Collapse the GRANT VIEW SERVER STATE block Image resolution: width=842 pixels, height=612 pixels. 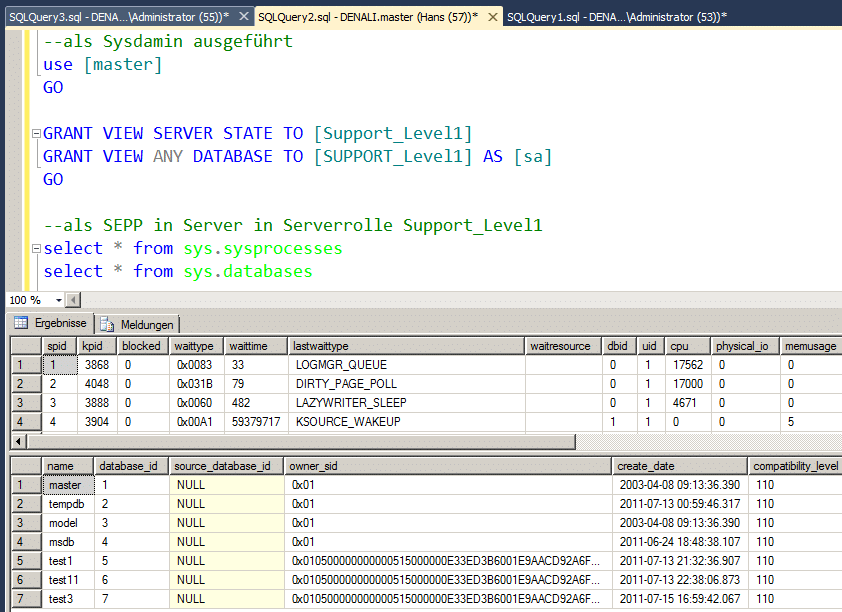[37, 133]
